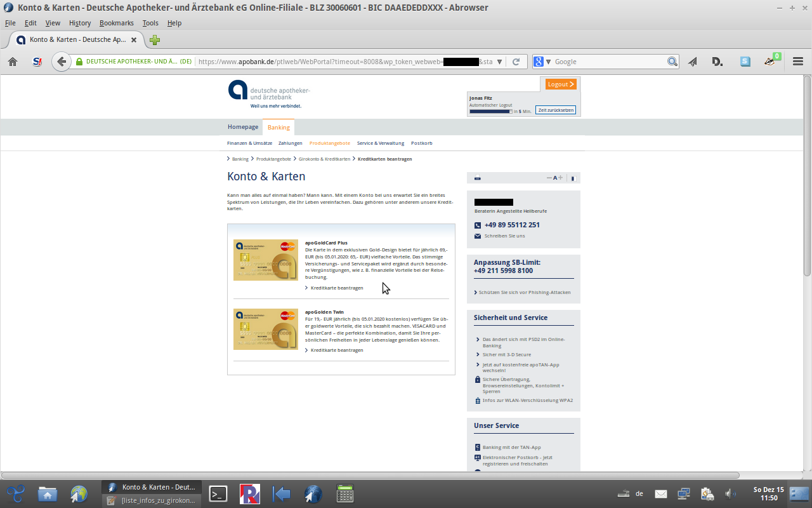812x508 pixels.
Task: Open the search engine selector dropdown
Action: click(542, 62)
